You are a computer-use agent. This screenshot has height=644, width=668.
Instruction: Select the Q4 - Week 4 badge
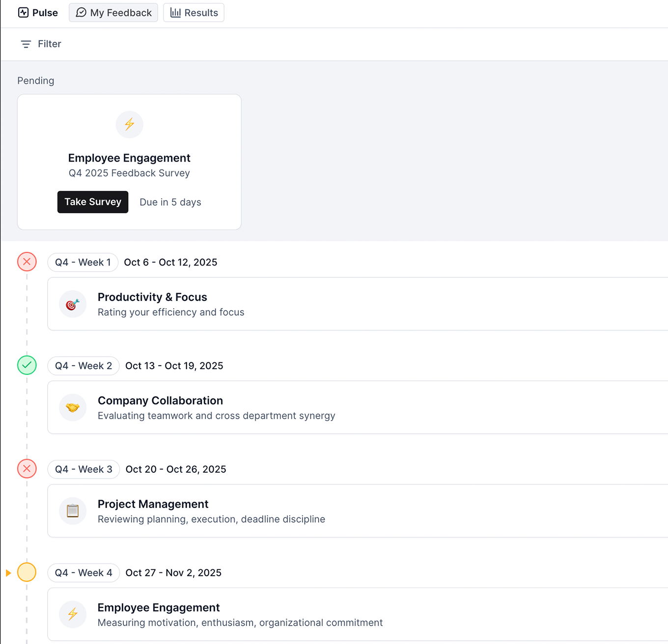[83, 573]
